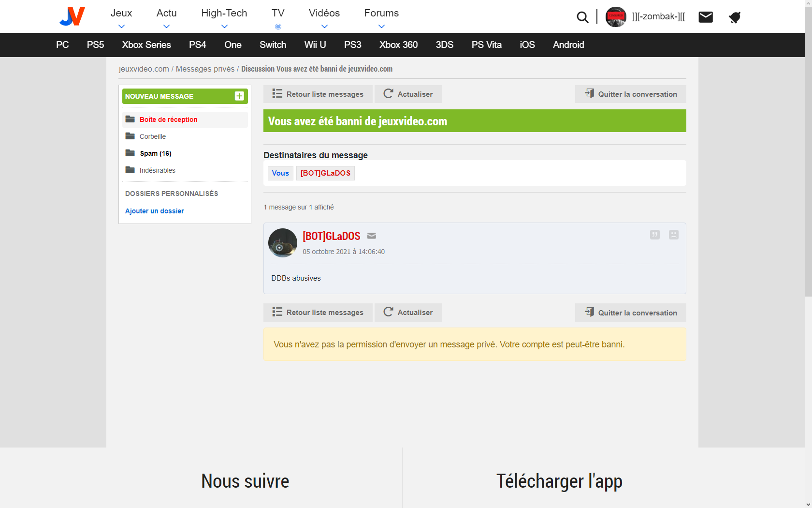Go to Messages privés breadcrumb link
Viewport: 812px width, 508px height.
(x=205, y=69)
